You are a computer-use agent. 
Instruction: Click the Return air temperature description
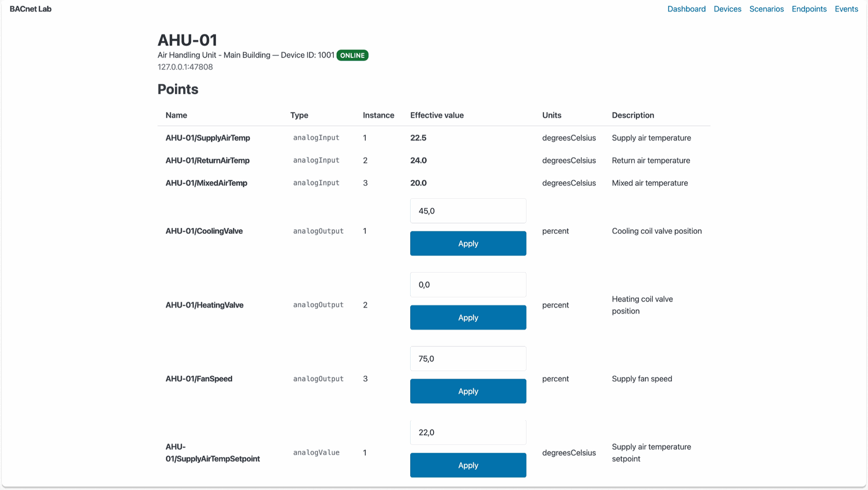651,161
